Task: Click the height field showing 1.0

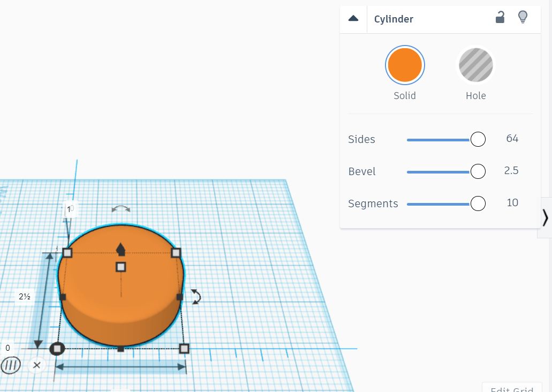Action: click(x=70, y=209)
